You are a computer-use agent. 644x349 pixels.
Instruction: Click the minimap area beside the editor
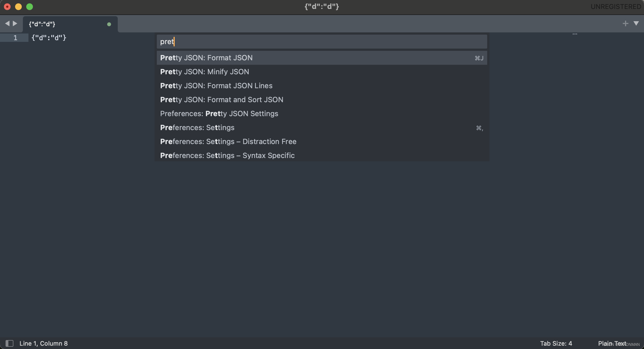pyautogui.click(x=575, y=34)
